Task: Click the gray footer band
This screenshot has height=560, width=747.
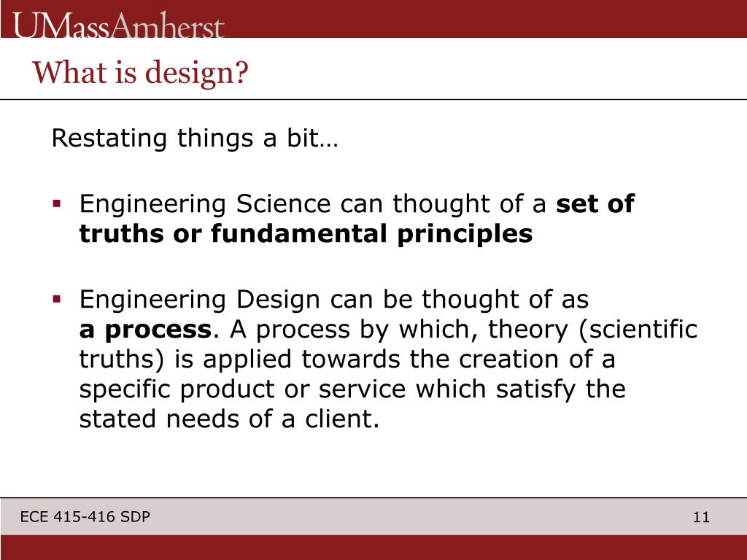Action: (373, 516)
